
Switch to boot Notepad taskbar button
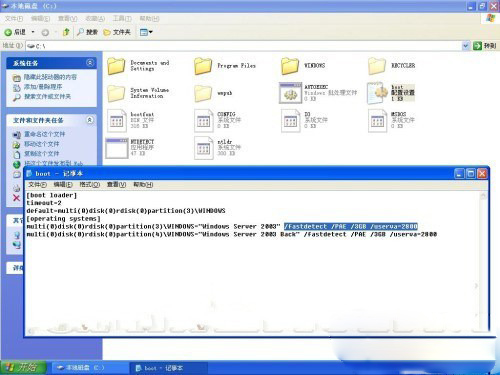coord(168,368)
